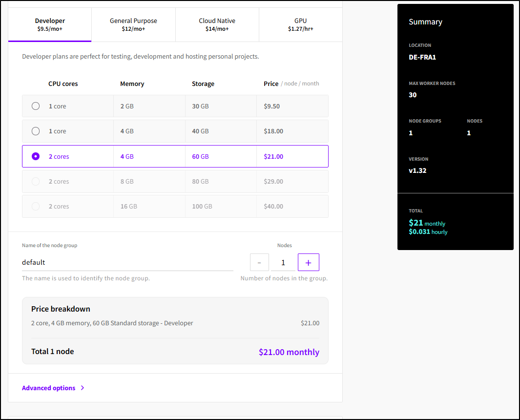The width and height of the screenshot is (520, 420).
Task: Decrease node count with minus button
Action: (x=259, y=262)
